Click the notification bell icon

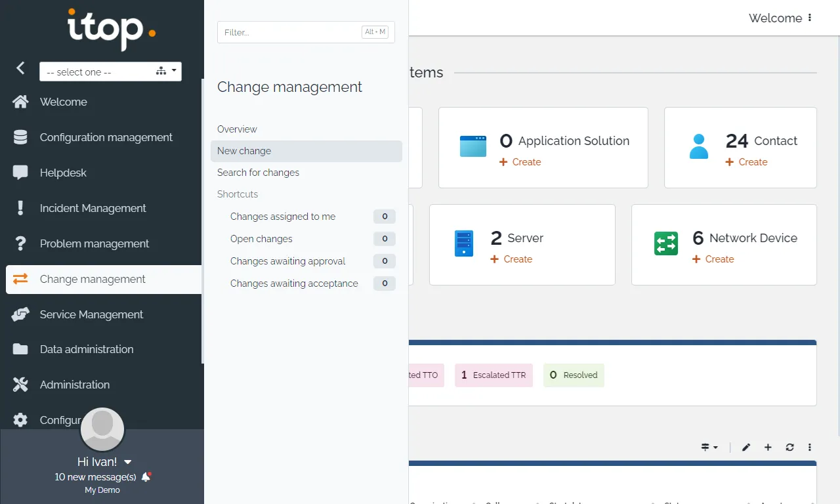[146, 477]
